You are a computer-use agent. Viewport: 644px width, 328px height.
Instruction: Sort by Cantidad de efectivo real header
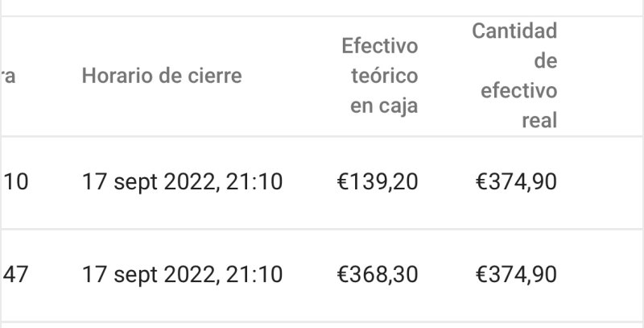[x=515, y=77]
